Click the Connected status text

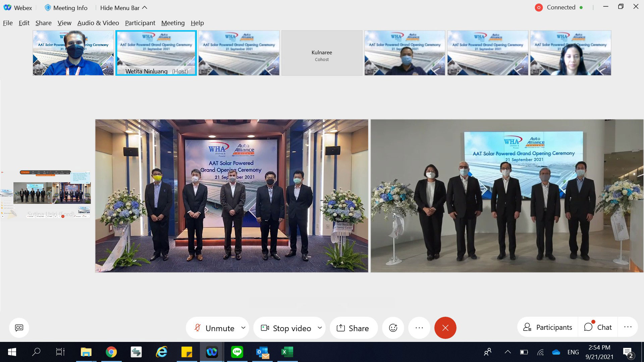pyautogui.click(x=561, y=7)
